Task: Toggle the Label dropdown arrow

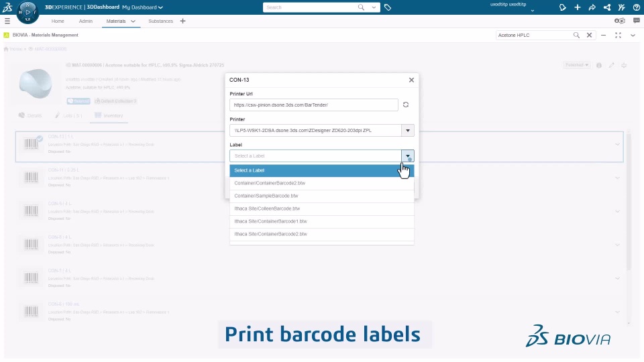Action: pos(408,156)
